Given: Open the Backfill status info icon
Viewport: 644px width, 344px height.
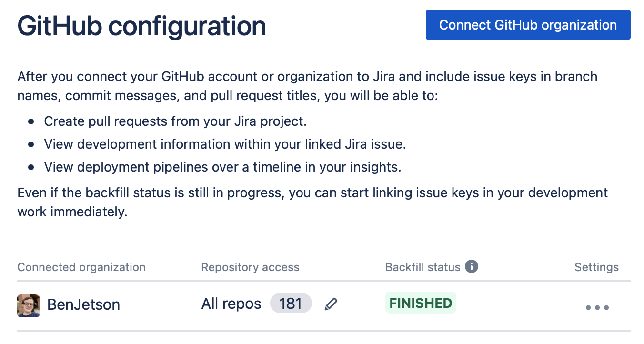Looking at the screenshot, I should (x=471, y=266).
